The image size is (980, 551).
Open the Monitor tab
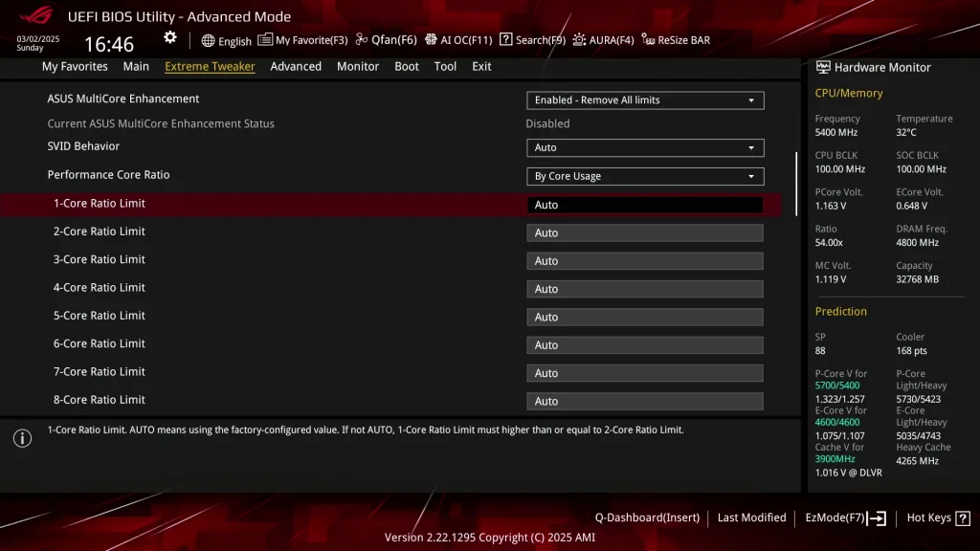click(358, 66)
